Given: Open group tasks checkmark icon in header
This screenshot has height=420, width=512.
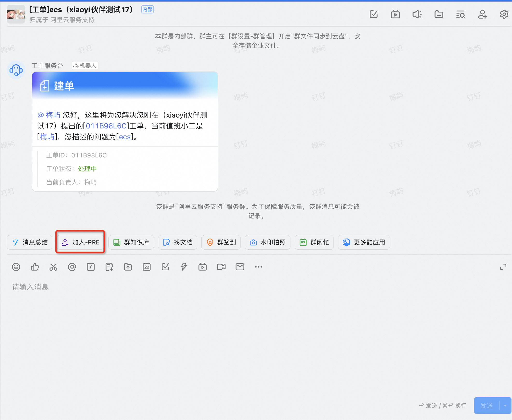Looking at the screenshot, I should pos(373,14).
